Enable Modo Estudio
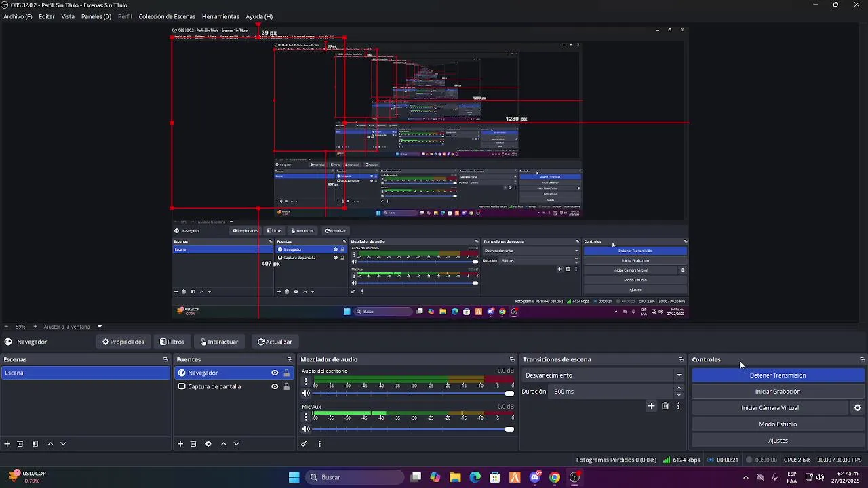868x488 pixels. 778,424
